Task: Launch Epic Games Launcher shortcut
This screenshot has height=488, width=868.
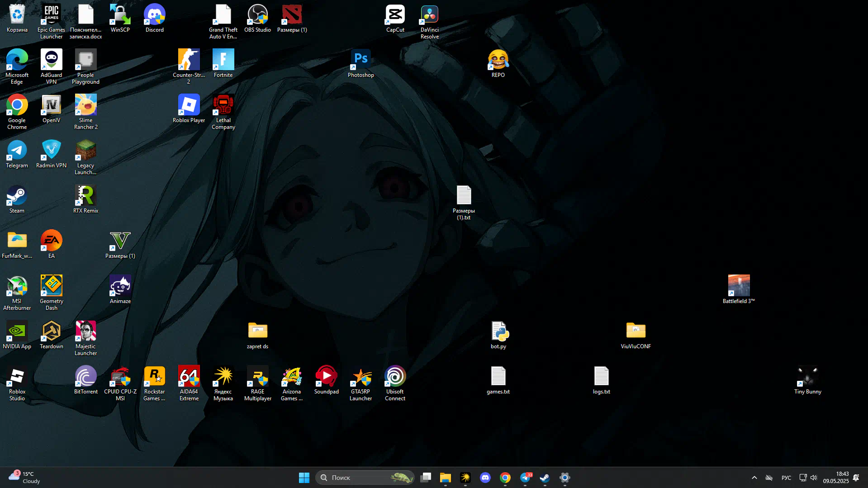Action: tap(52, 22)
